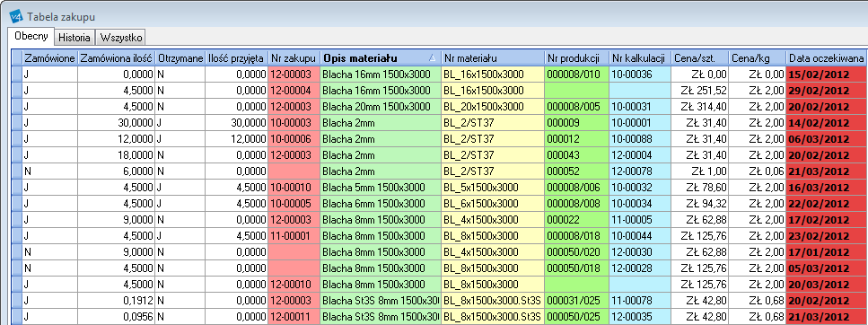The image size is (868, 325).
Task: Select price cell ZŁ 314,40
Action: click(700, 106)
